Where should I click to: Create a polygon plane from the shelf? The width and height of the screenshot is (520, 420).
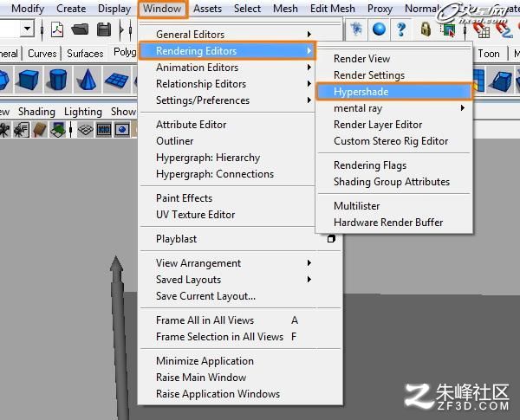116,79
